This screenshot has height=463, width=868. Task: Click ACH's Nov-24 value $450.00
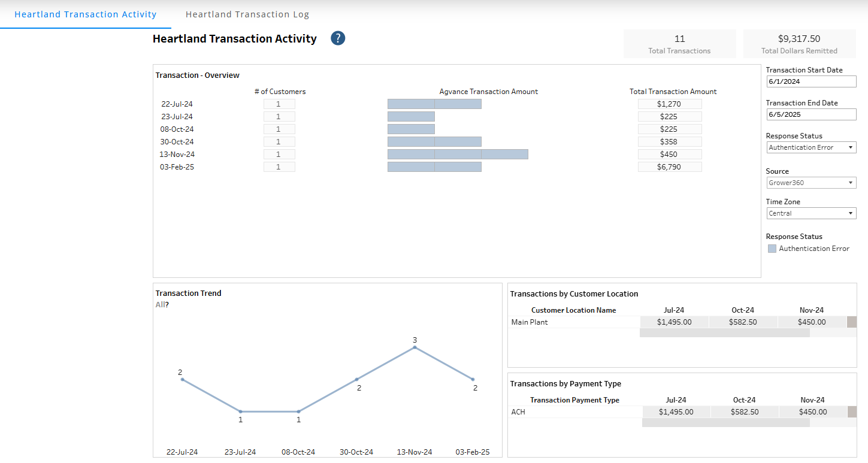(813, 412)
